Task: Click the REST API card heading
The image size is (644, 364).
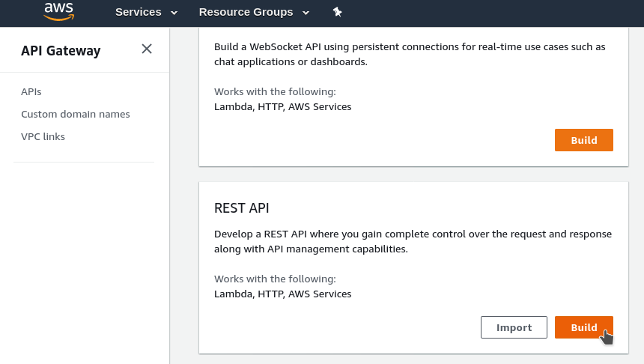Action: [241, 208]
